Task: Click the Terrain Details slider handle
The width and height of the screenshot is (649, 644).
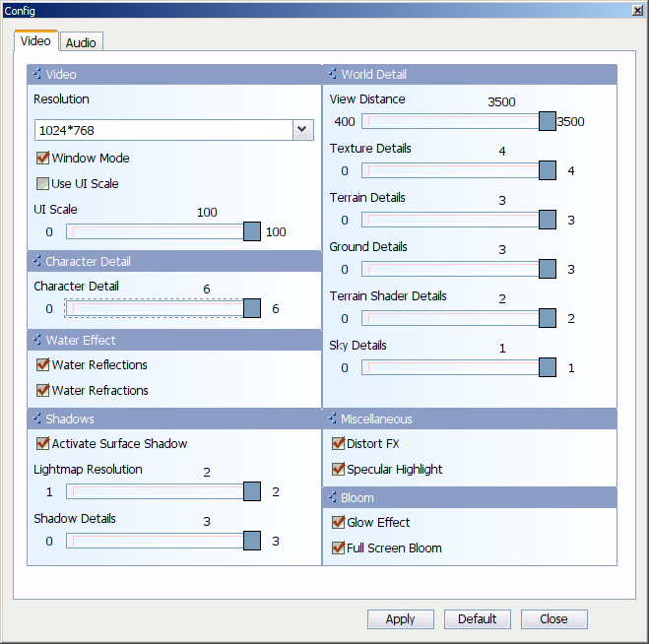Action: pos(548,220)
